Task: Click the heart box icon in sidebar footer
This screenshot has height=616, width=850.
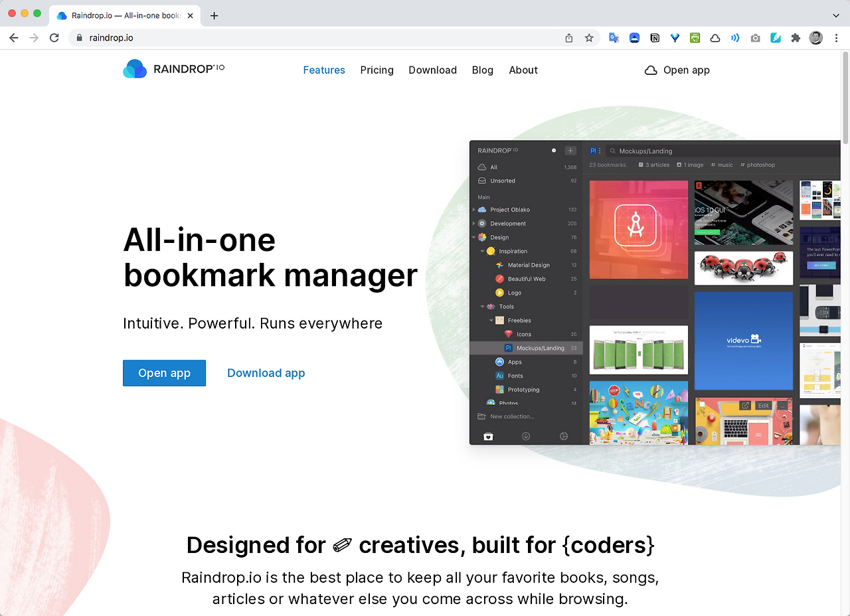Action: [488, 436]
